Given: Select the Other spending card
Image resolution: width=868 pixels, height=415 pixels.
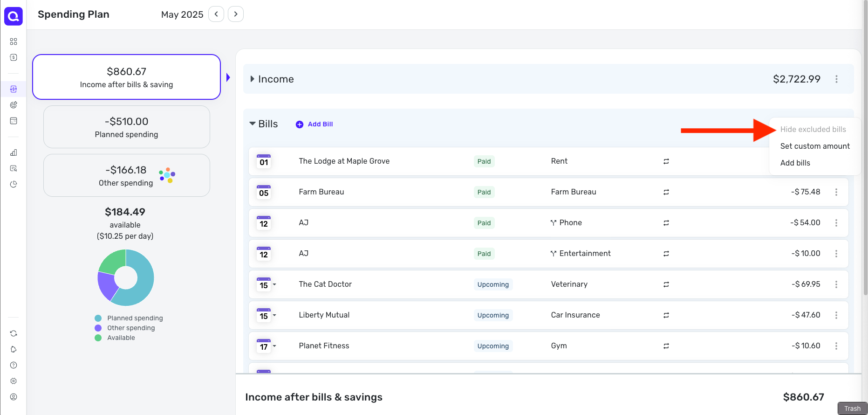Looking at the screenshot, I should 127,175.
